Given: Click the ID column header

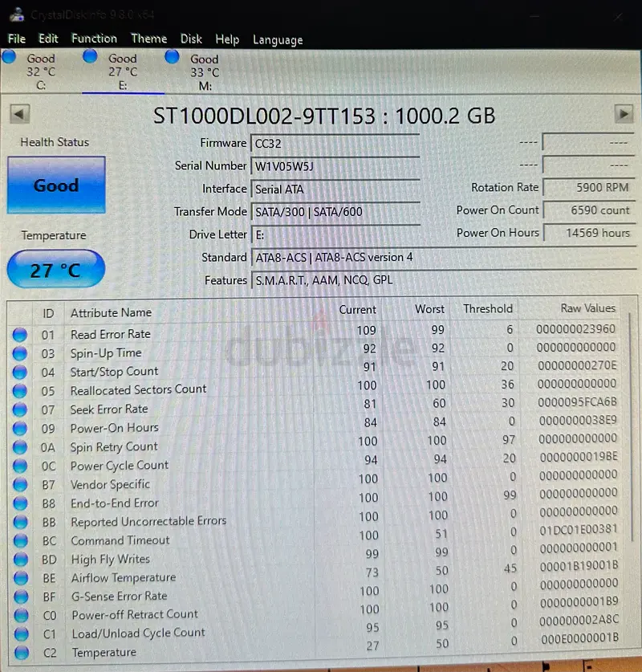Looking at the screenshot, I should point(48,313).
